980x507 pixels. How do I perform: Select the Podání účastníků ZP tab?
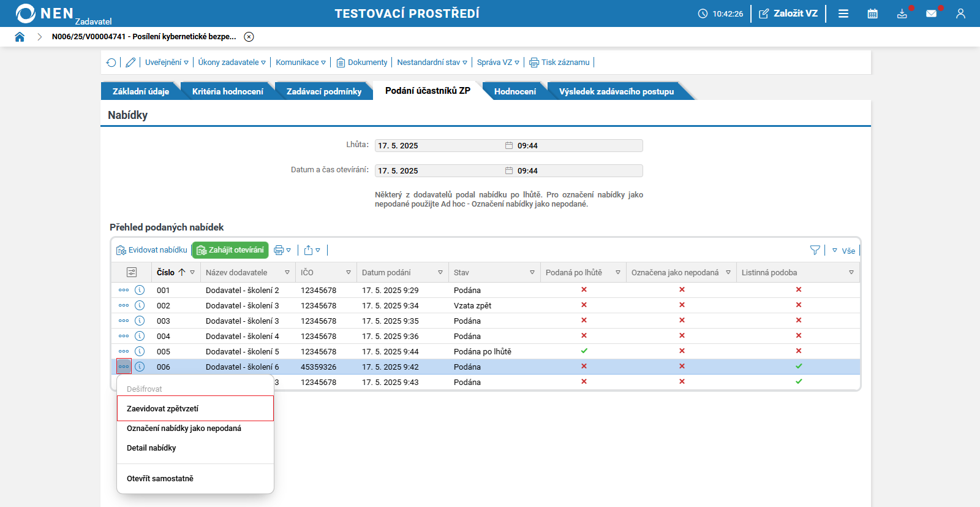428,91
